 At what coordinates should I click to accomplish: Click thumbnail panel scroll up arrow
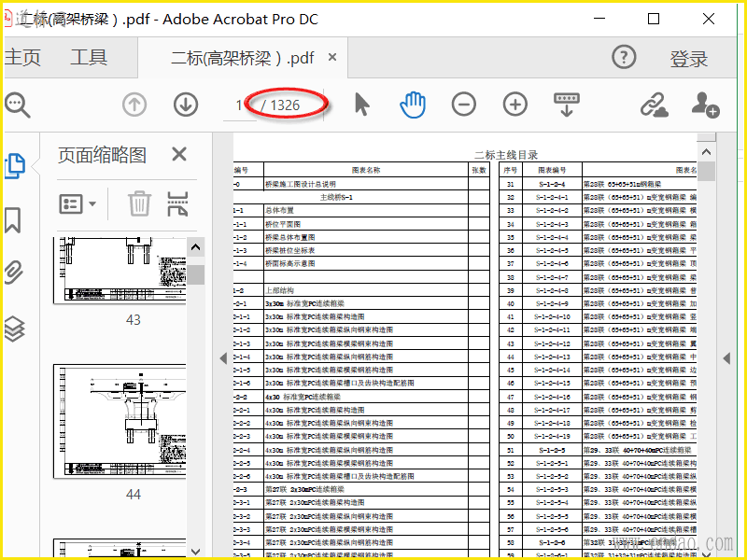pos(195,247)
